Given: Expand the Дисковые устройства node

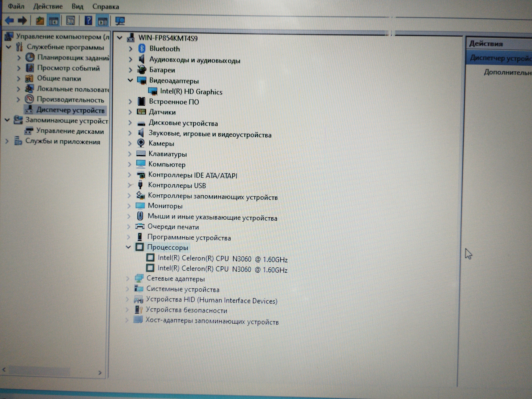Looking at the screenshot, I should (130, 122).
